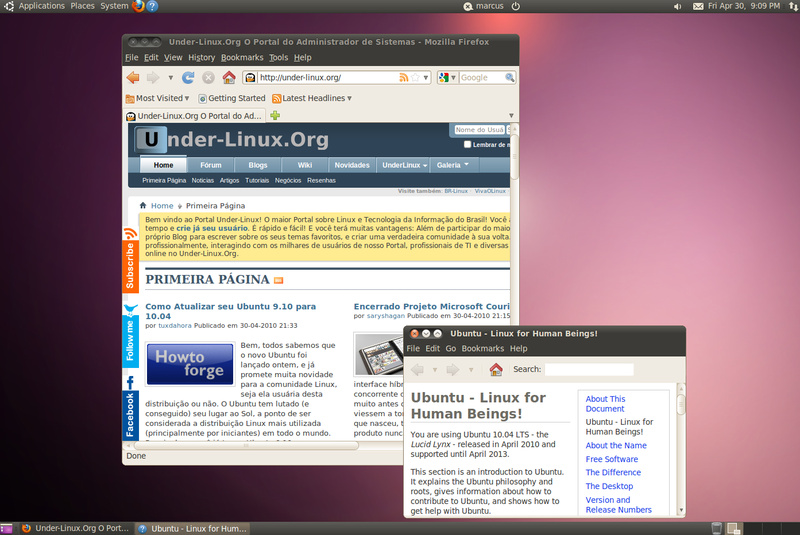Click the orange feed icon beside PRIMEIRA PÁGINA
The image size is (800, 535).
279,280
